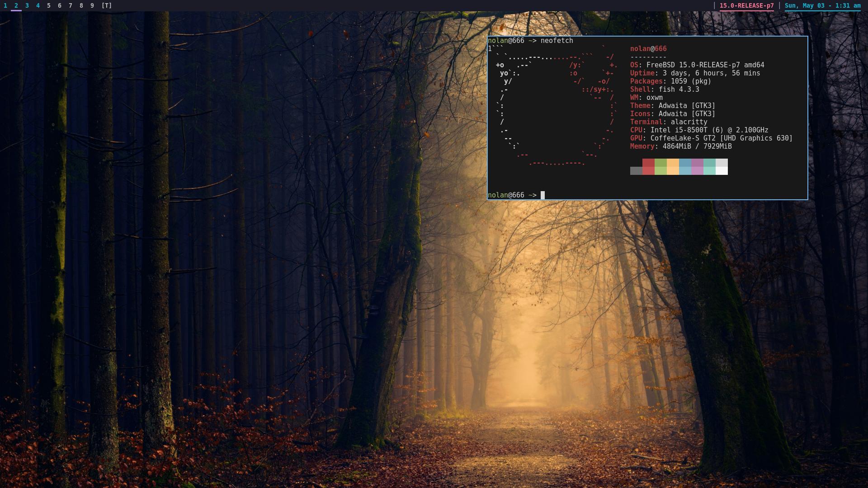Image resolution: width=868 pixels, height=488 pixels.
Task: Switch to workspace tag 9
Action: click(x=92, y=5)
